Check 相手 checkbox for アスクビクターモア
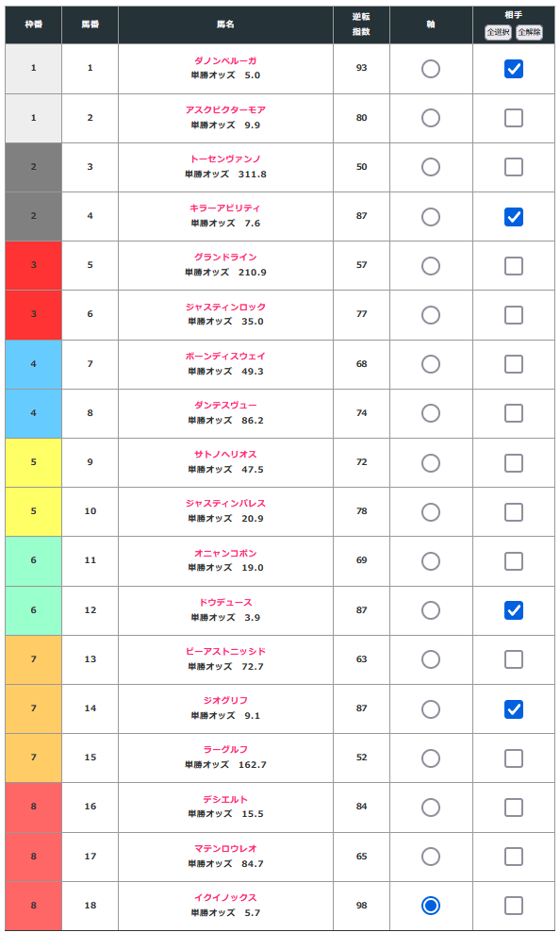This screenshot has width=560, height=949. click(514, 118)
